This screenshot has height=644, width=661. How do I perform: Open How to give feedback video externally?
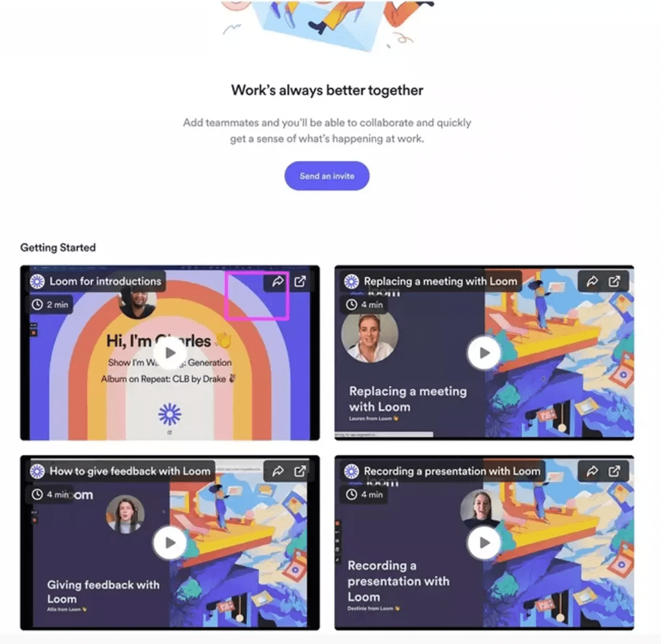299,471
